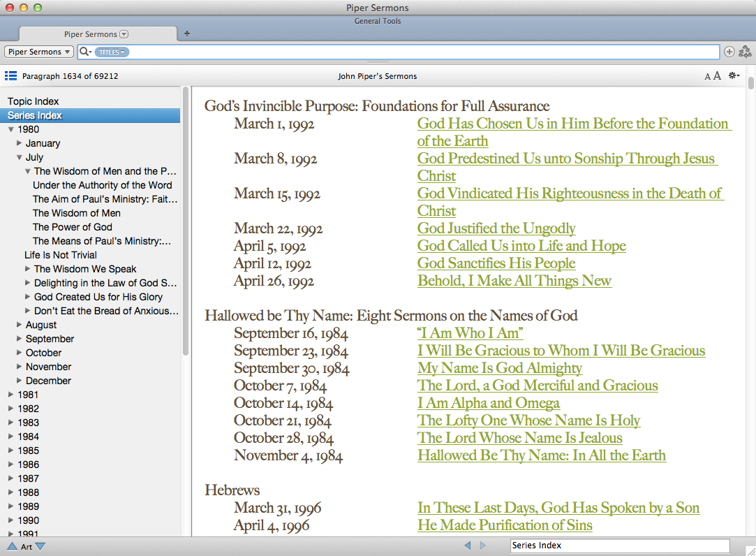Image resolution: width=756 pixels, height=556 pixels.
Task: Select Life Is Not Trivial
Action: point(61,255)
